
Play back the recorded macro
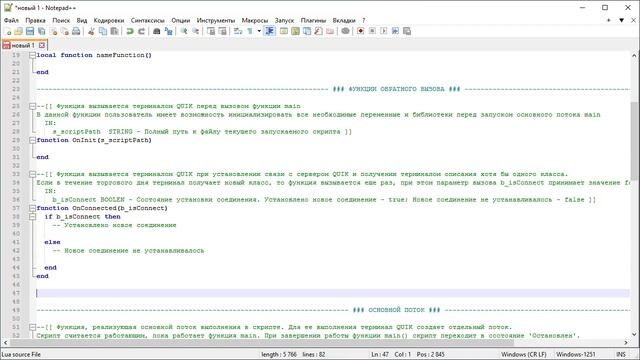pyautogui.click(x=384, y=31)
